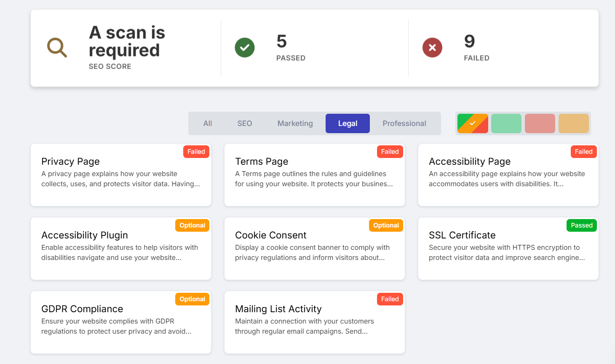Open the Marketing tab
615x364 pixels.
tap(295, 123)
